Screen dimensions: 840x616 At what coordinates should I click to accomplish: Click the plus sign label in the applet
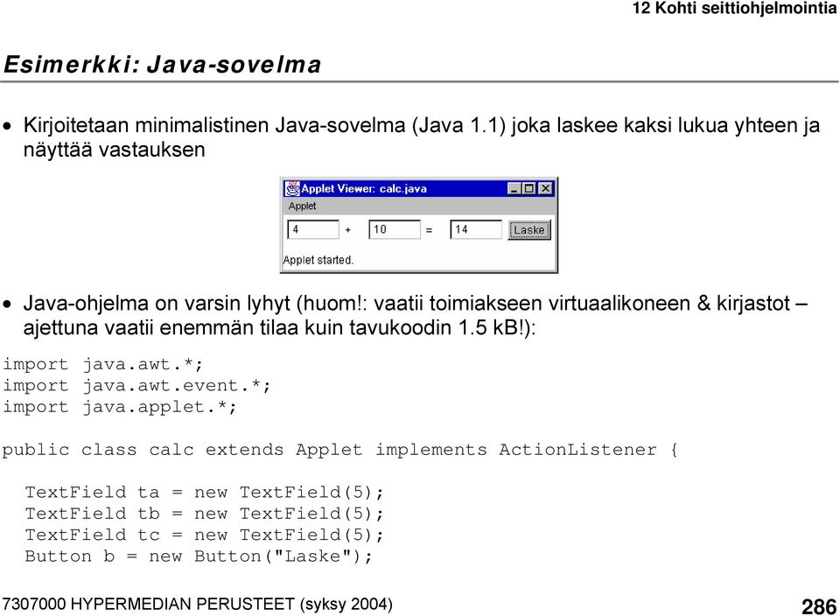(x=347, y=230)
